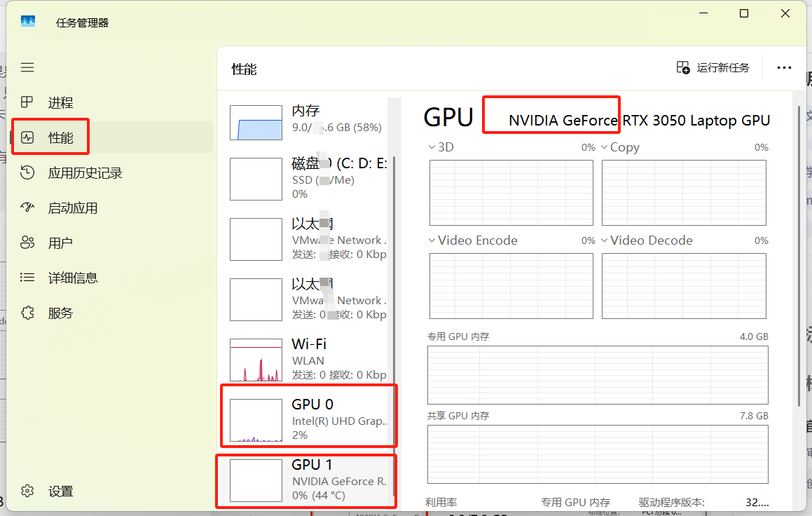Image resolution: width=812 pixels, height=516 pixels.
Task: Click the 进程 grid icon in sidebar
Action: tap(27, 102)
